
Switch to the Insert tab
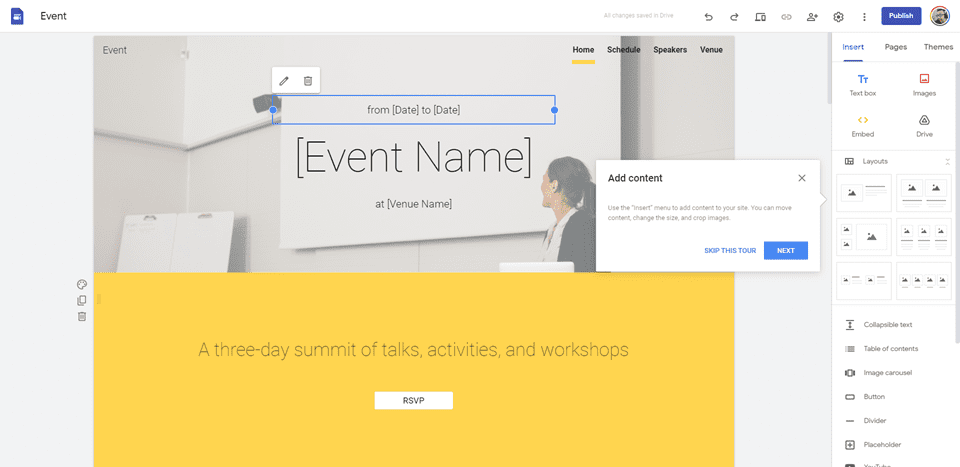click(x=853, y=47)
